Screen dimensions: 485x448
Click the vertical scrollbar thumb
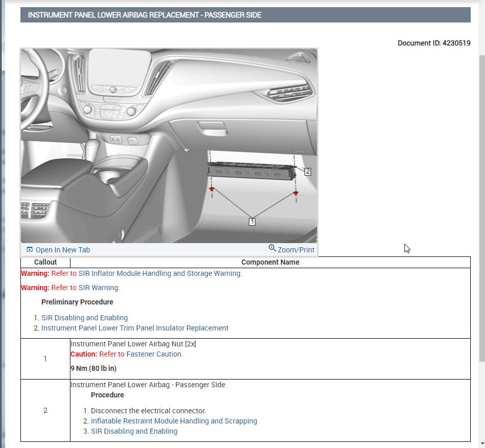coord(482,208)
